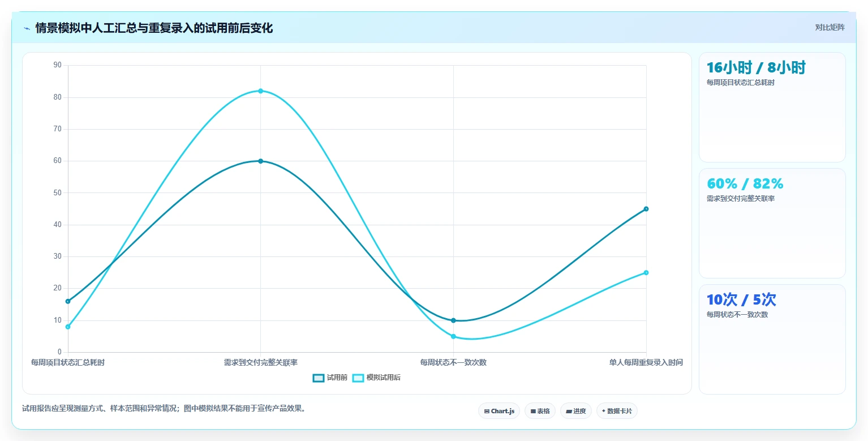Click 试用前 data point at value 16
Viewport: 868px width, 441px height.
point(68,301)
